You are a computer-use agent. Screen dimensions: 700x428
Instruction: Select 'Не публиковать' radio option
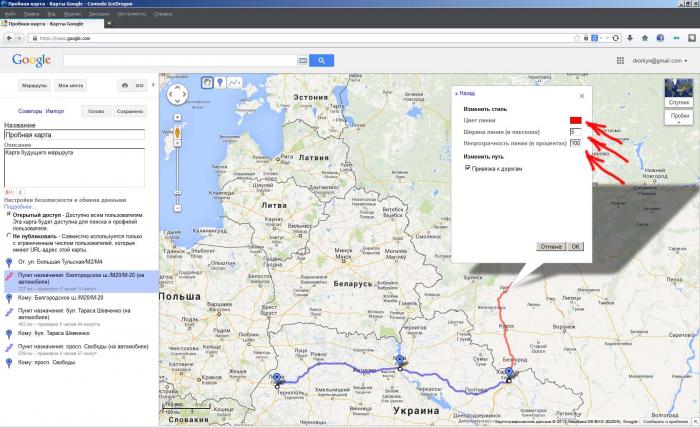9,236
